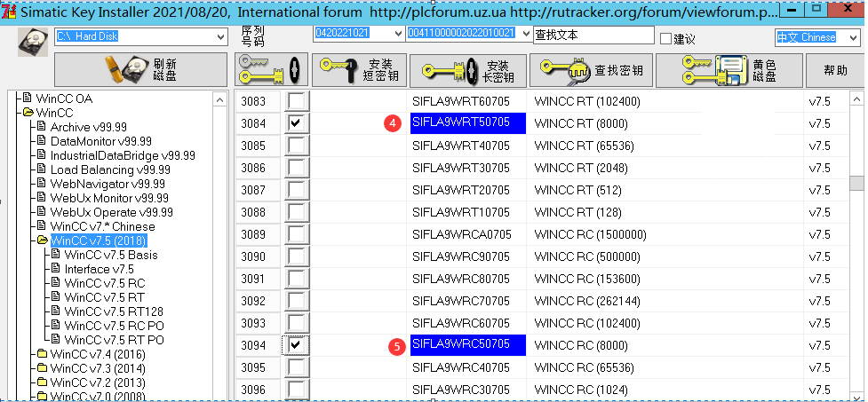Screen dimensions: 868x402
Task: Uncheck the box for row 3094
Action: point(296,345)
